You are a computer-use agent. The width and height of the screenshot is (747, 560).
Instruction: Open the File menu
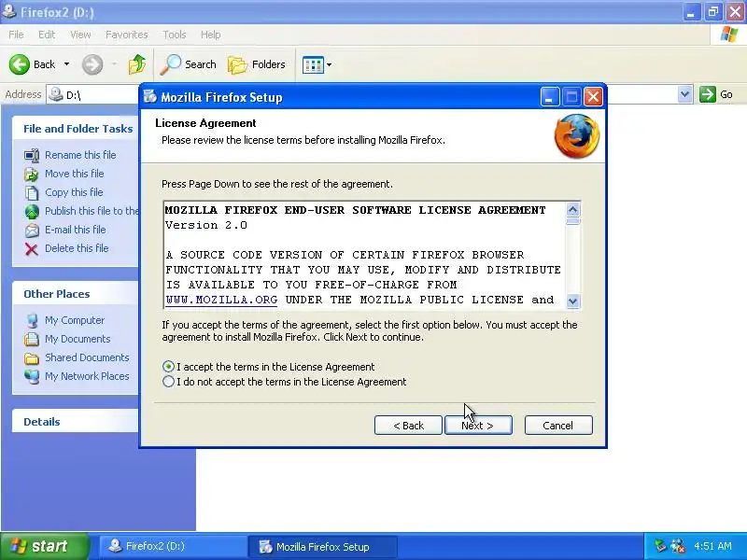pyautogui.click(x=16, y=35)
